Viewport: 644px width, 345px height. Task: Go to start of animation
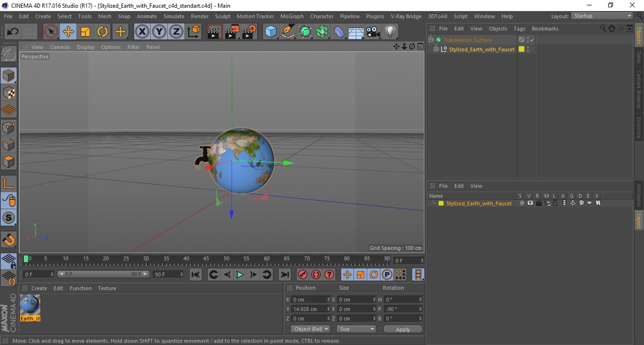[196, 275]
